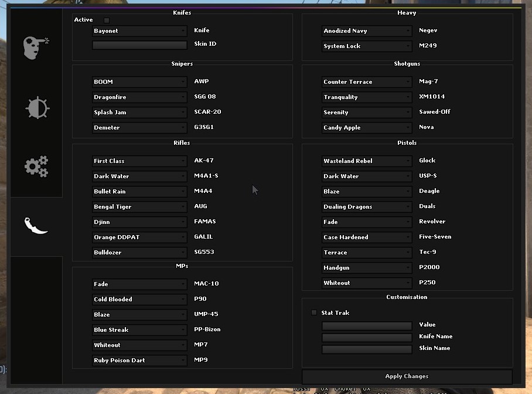The width and height of the screenshot is (532, 394).
Task: Select the Skin Name input box
Action: click(367, 349)
